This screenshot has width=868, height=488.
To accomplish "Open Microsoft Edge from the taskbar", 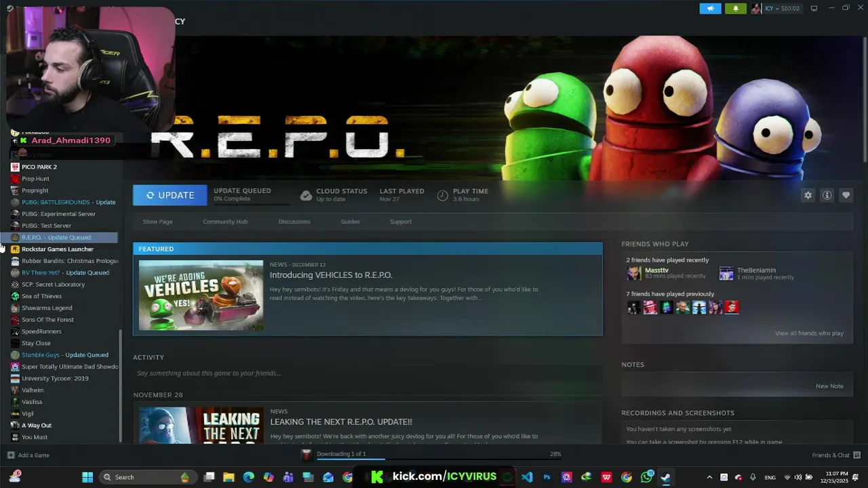I will [x=248, y=477].
